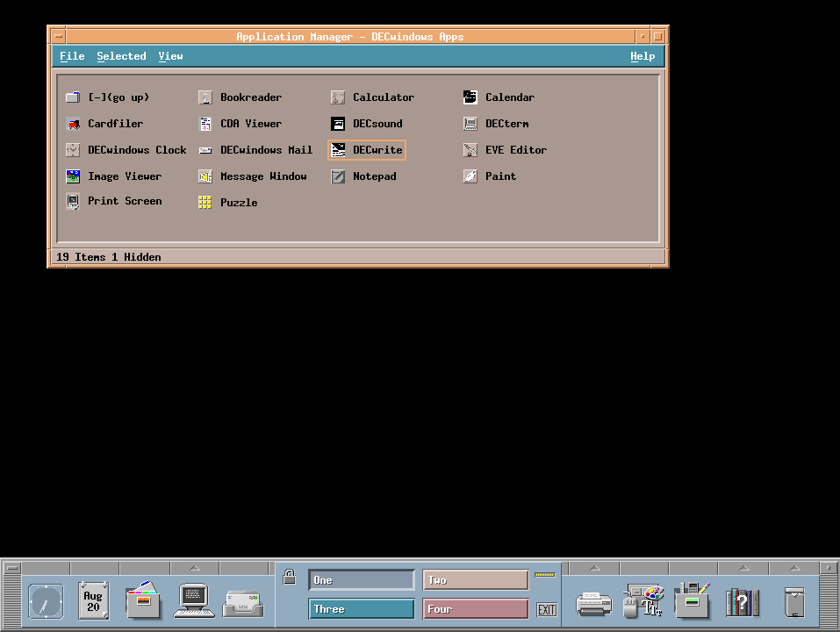840x632 pixels.
Task: Open the File menu
Action: pos(72,56)
